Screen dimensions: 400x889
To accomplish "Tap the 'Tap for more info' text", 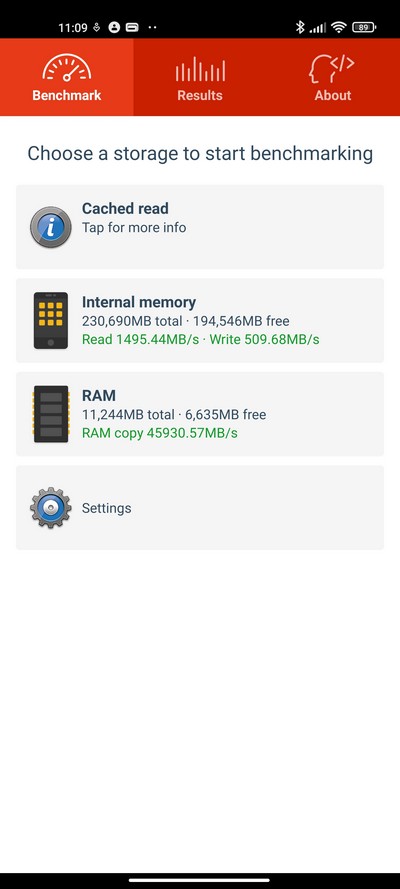I will pos(134,227).
